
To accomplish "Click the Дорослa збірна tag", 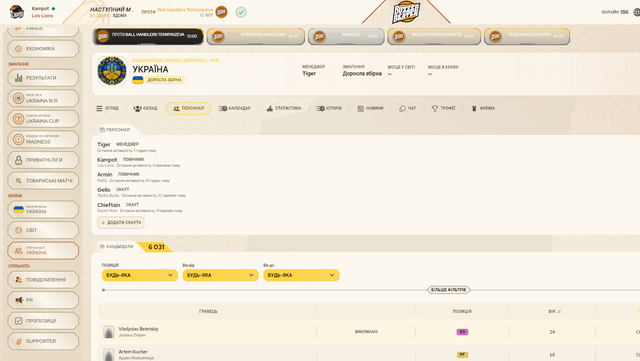I will pyautogui.click(x=165, y=80).
